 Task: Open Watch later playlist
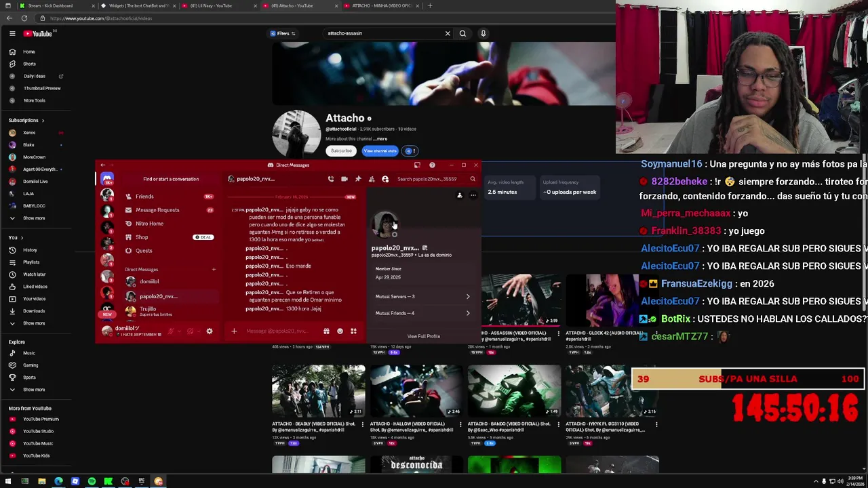tap(37, 274)
